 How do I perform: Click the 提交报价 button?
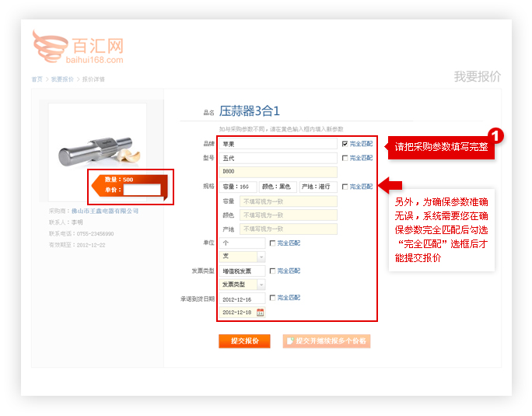pos(244,341)
